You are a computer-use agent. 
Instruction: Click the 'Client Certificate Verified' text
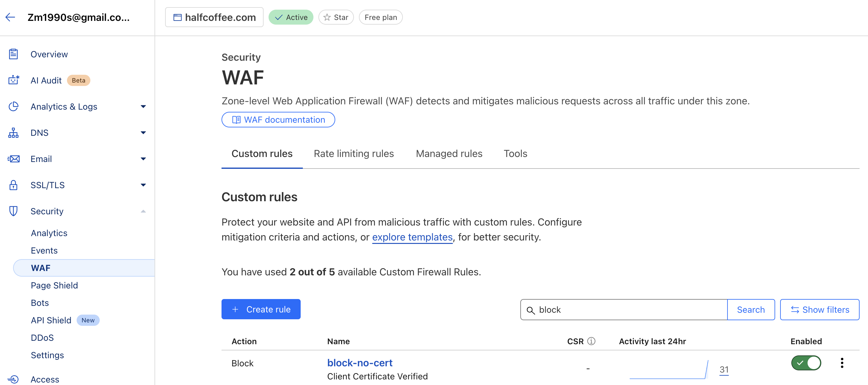[x=377, y=376]
